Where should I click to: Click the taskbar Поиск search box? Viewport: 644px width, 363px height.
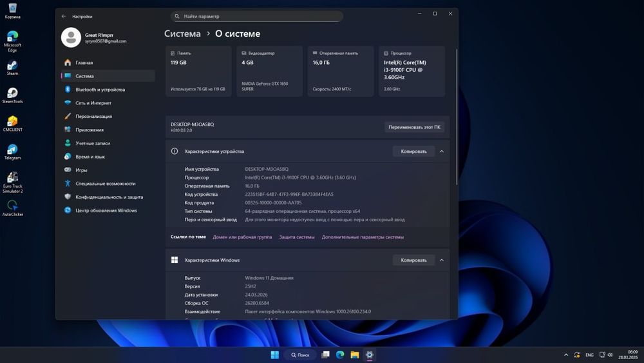click(x=300, y=355)
